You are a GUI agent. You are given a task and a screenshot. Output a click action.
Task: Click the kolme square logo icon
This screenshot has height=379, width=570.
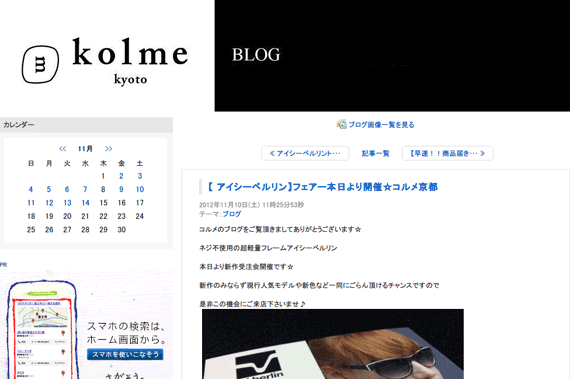40,65
